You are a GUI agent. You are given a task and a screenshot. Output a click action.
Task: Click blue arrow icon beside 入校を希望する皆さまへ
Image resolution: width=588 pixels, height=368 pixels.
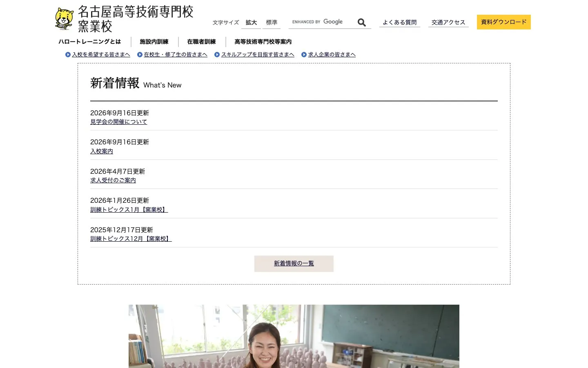68,55
